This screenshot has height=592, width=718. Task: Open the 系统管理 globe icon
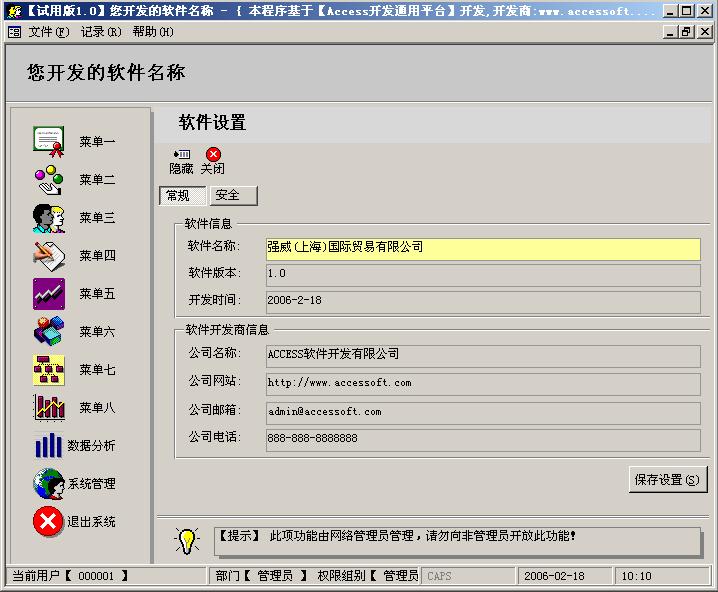pos(49,483)
